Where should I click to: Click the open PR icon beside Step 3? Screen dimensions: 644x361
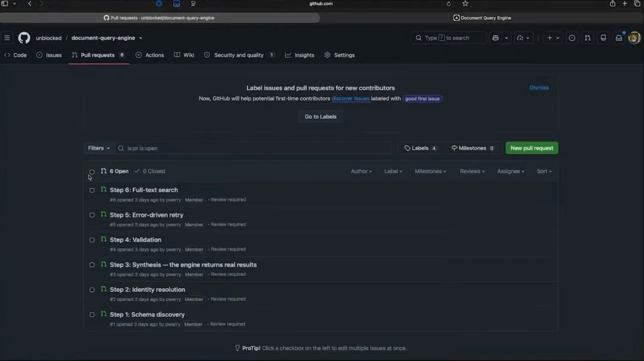103,264
